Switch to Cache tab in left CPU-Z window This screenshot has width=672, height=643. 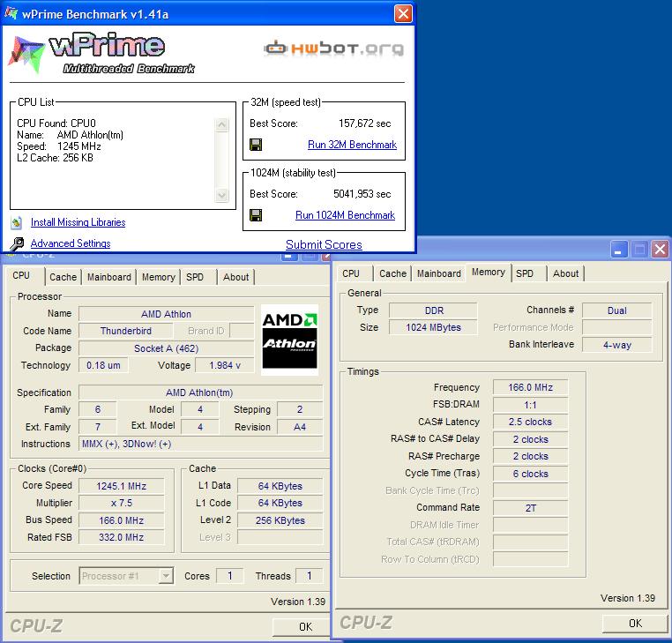point(63,277)
